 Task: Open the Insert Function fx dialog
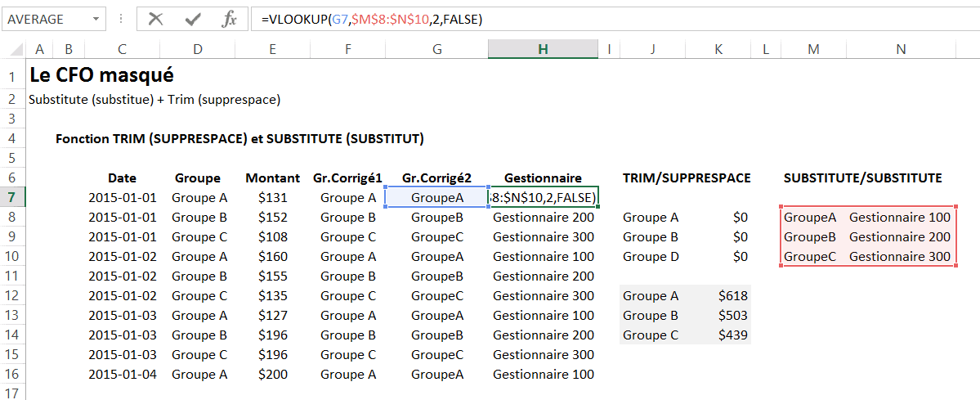(x=230, y=19)
